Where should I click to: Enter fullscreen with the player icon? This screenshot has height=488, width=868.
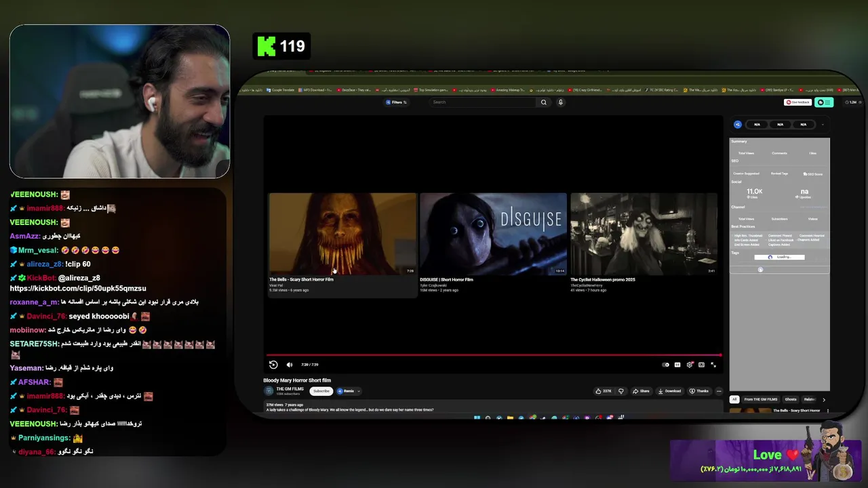713,365
